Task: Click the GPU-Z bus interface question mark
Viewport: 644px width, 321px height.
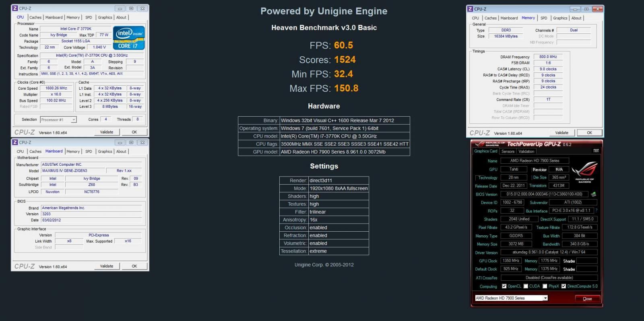Action: tap(597, 210)
